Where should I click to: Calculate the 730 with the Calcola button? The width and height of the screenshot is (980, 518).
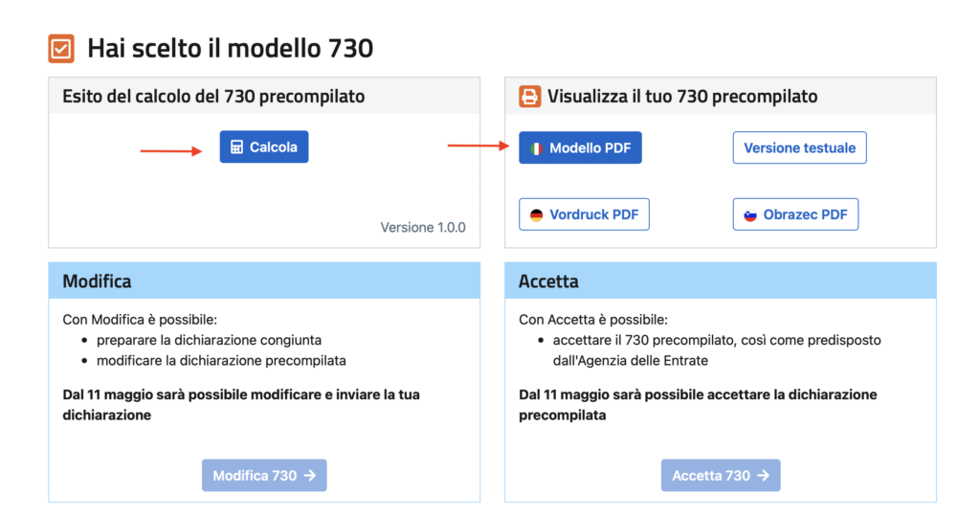coord(264,147)
